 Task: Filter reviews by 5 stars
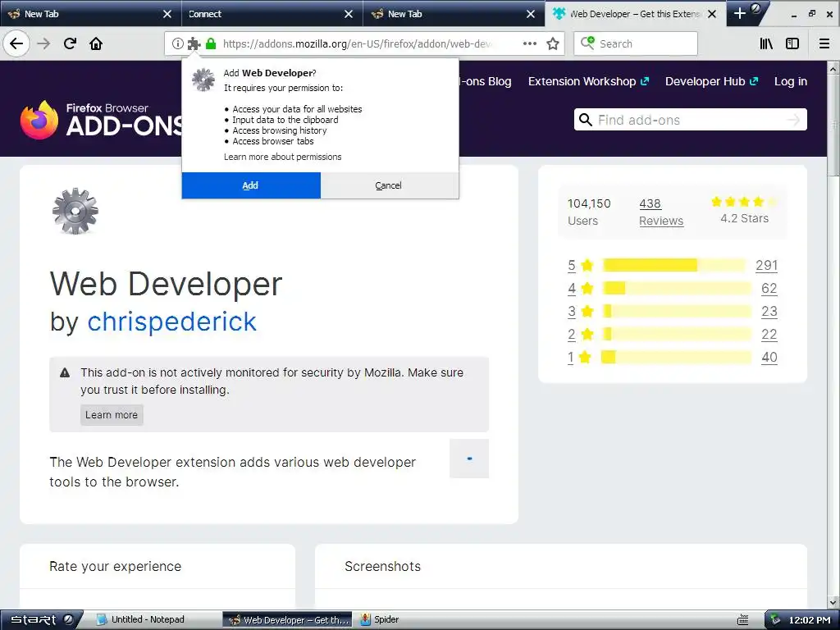point(580,265)
